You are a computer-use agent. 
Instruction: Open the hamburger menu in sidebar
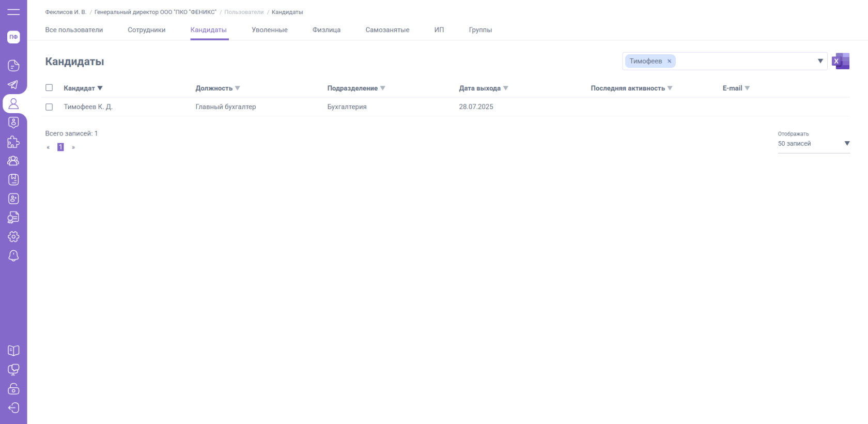(x=13, y=12)
